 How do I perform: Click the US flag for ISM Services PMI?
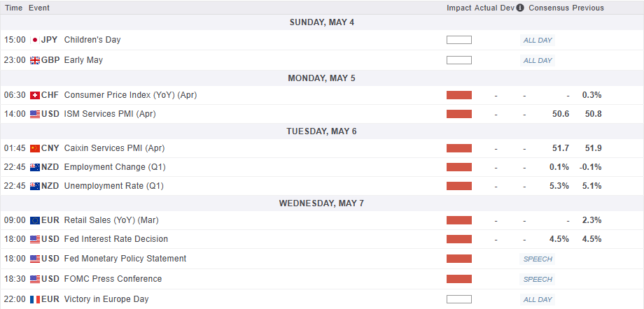pos(34,114)
